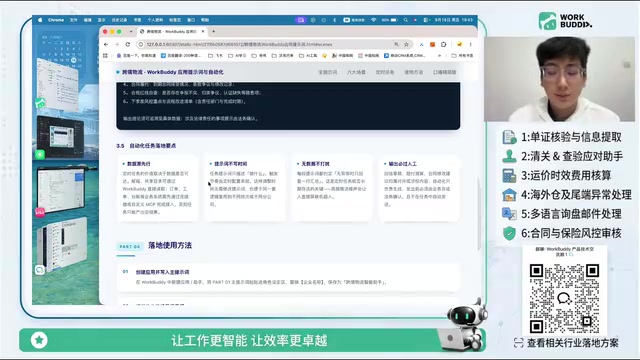Jump to 口播稿简版 page section
The height and width of the screenshot is (360, 640).
pos(444,72)
